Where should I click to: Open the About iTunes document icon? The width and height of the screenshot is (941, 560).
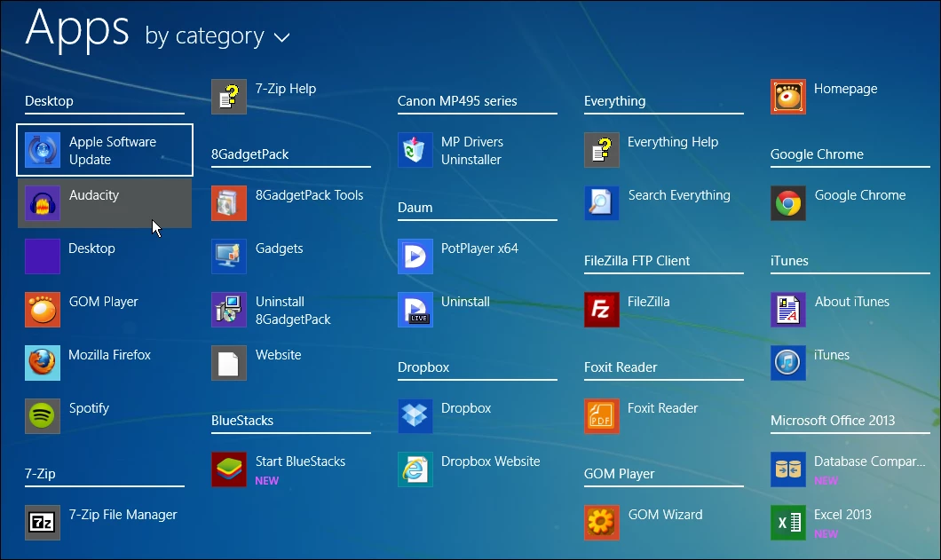(788, 310)
